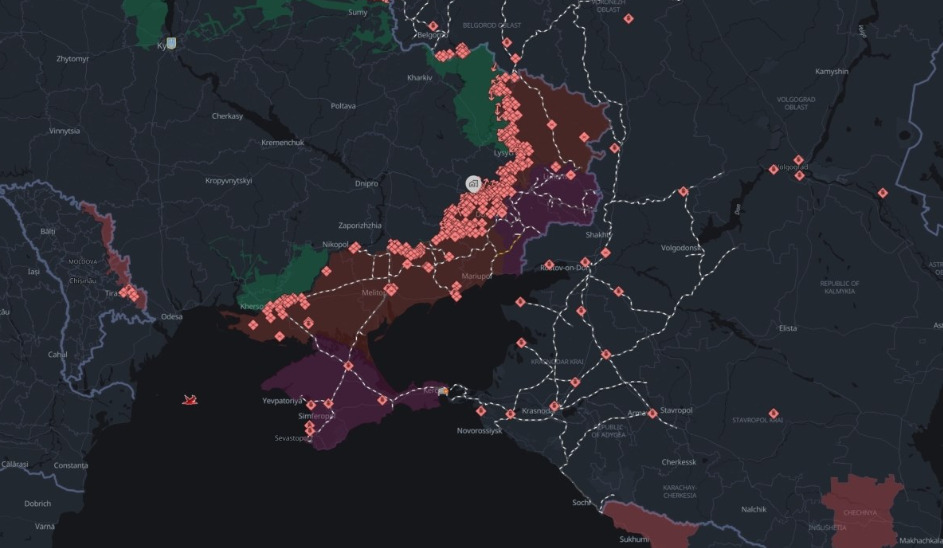
Task: Click the red diamond marker beside Stavropol
Action: tap(652, 413)
